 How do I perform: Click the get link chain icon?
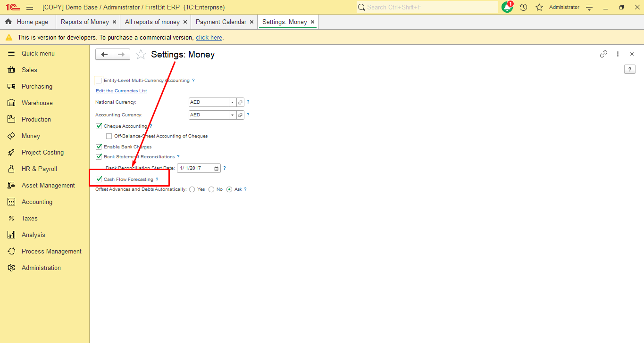point(603,54)
